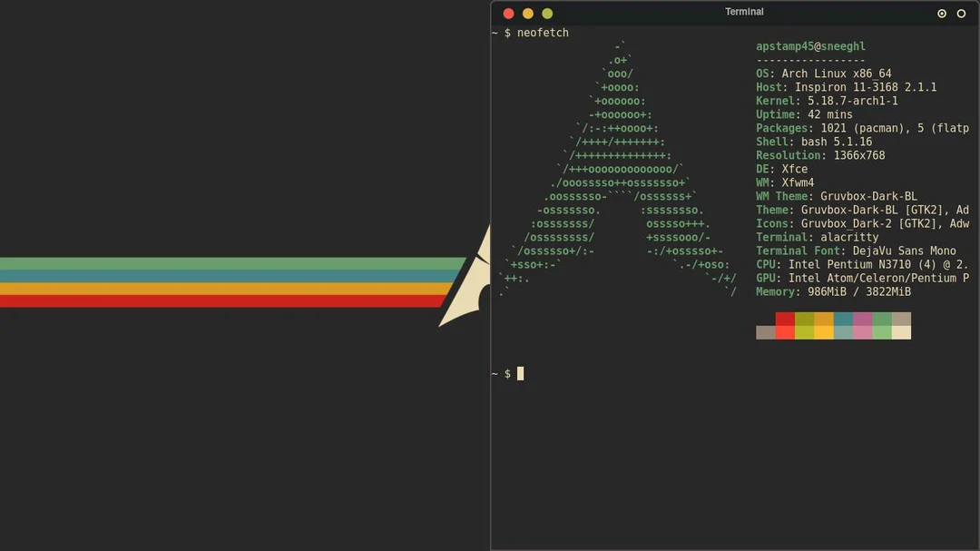Click the Memory: 986MiB / 3822MiB line

coord(834,292)
